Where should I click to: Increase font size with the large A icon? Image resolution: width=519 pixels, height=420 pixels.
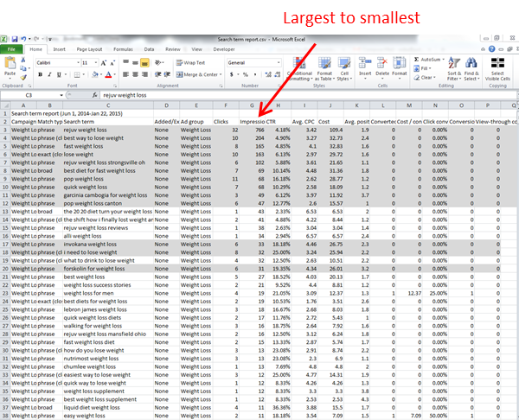coord(104,63)
